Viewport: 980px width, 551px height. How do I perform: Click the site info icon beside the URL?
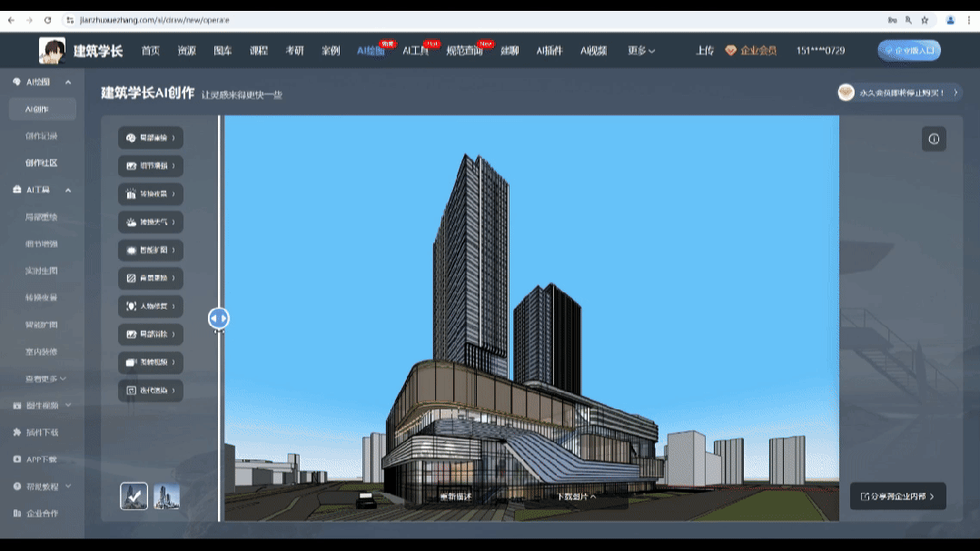70,20
